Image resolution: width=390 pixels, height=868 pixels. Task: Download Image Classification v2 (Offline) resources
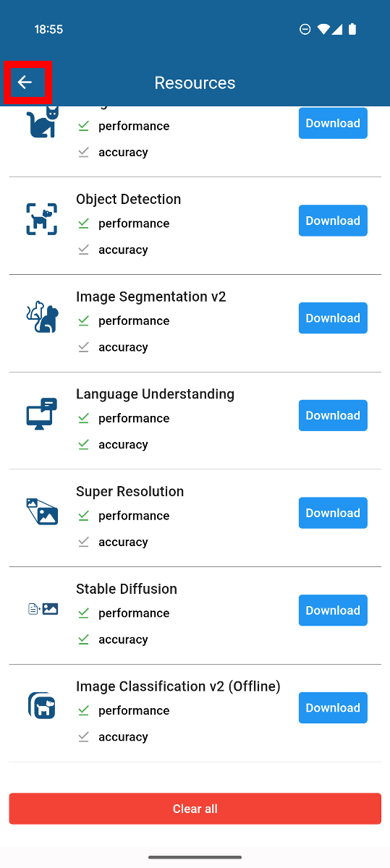point(333,707)
